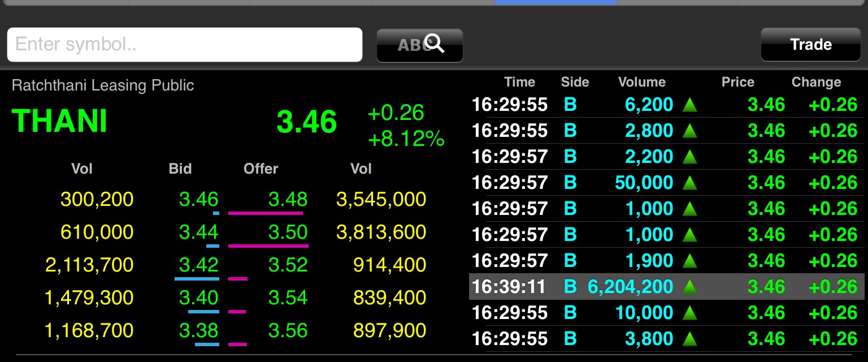Tap offer volume 914,400
This screenshot has width=868, height=362.
(x=389, y=265)
